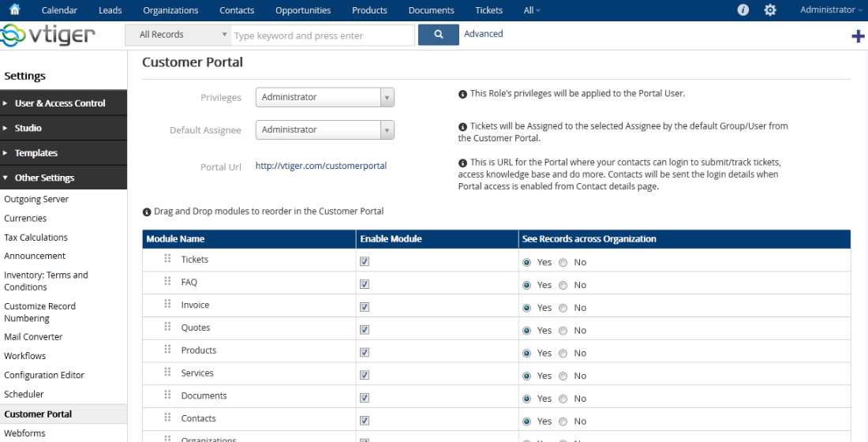The image size is (868, 442).
Task: Open the customer portal URL link
Action: pyautogui.click(x=320, y=166)
